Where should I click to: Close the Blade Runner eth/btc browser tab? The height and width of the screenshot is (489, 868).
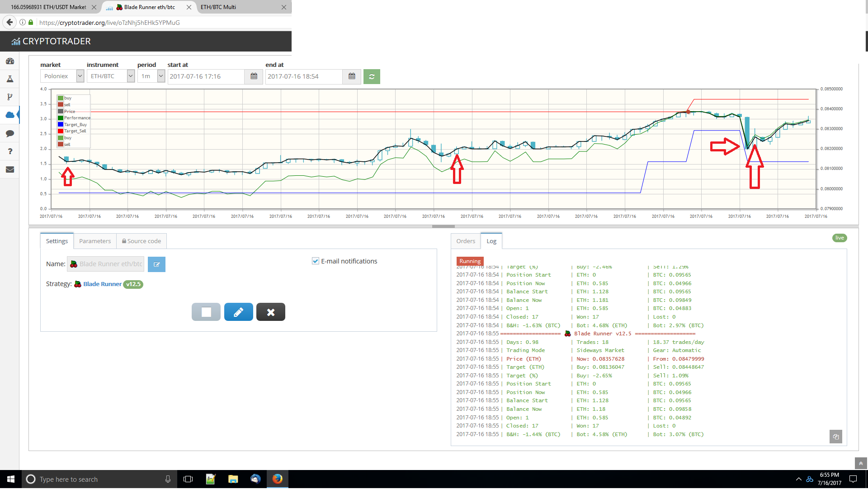[x=189, y=7]
